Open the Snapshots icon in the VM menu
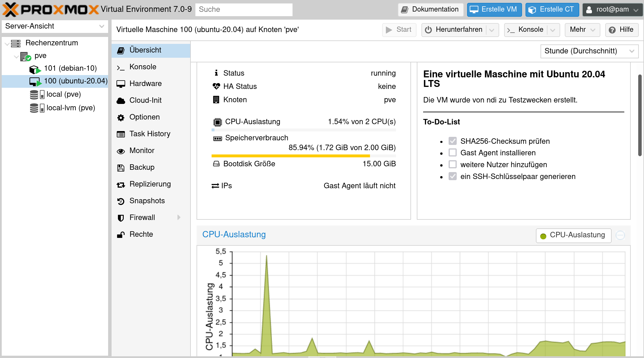 (x=121, y=201)
